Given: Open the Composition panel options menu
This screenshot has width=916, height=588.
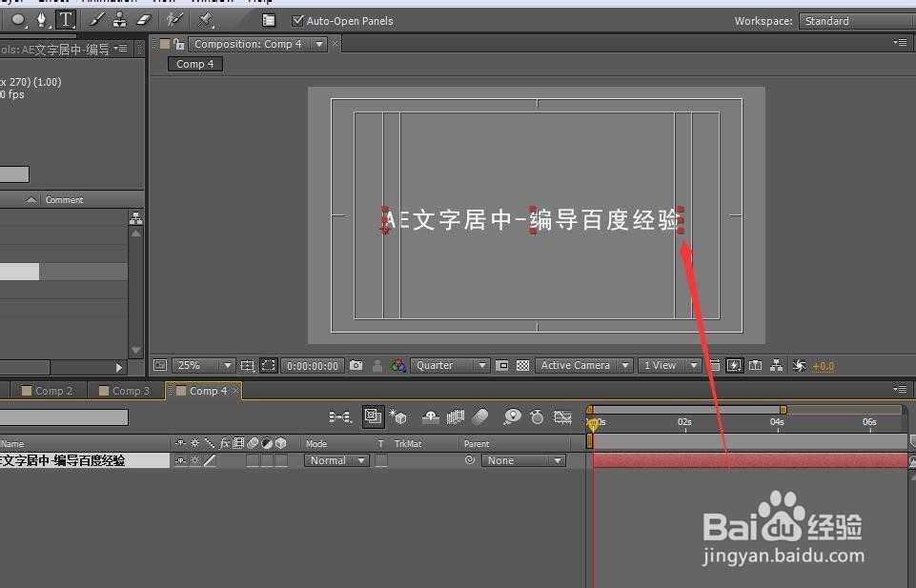Looking at the screenshot, I should 900,43.
